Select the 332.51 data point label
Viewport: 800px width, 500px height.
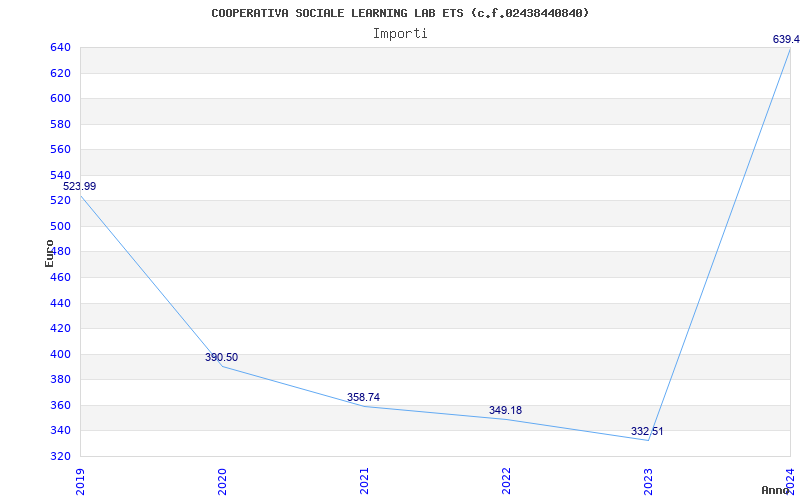647,431
